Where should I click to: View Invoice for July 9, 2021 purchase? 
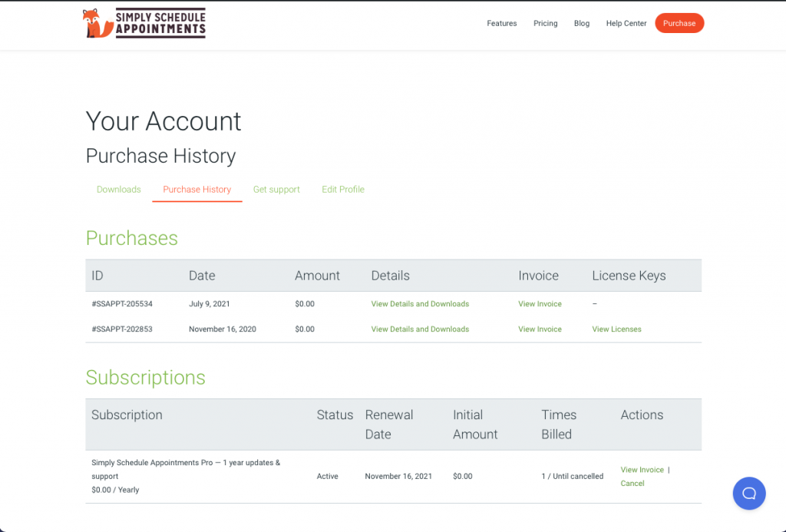(540, 304)
